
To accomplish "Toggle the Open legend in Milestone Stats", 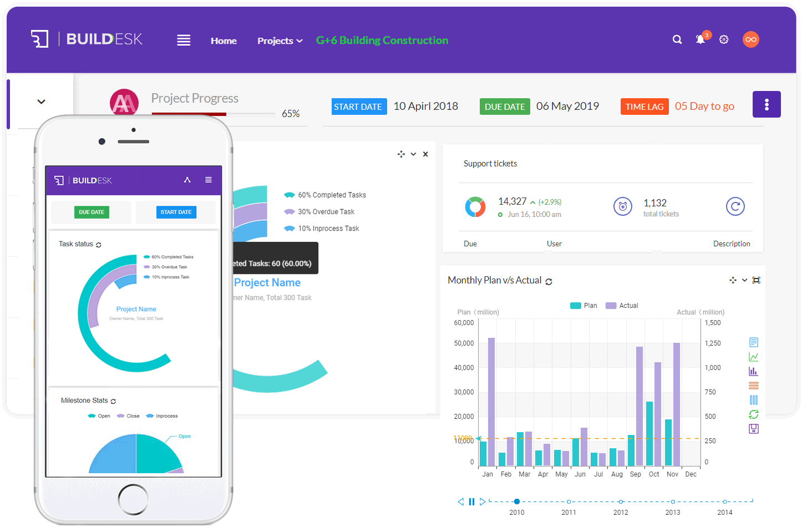I will point(99,416).
